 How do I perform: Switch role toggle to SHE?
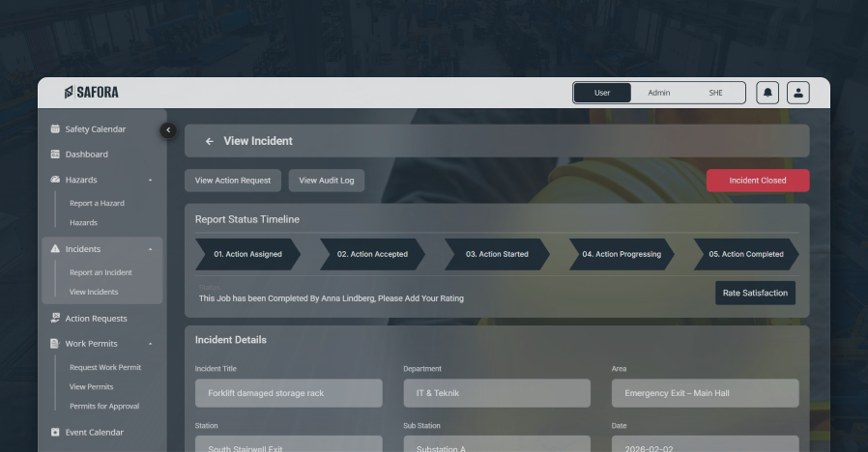click(x=715, y=93)
